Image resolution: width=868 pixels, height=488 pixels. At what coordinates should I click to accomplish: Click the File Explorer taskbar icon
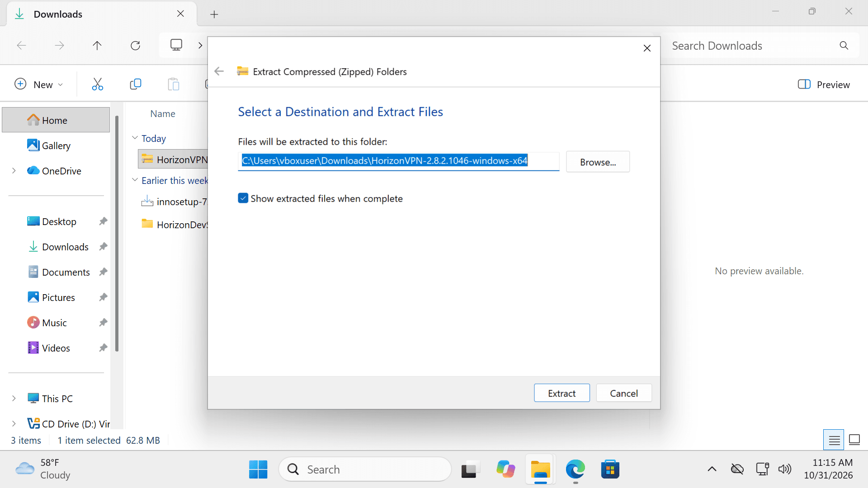540,469
